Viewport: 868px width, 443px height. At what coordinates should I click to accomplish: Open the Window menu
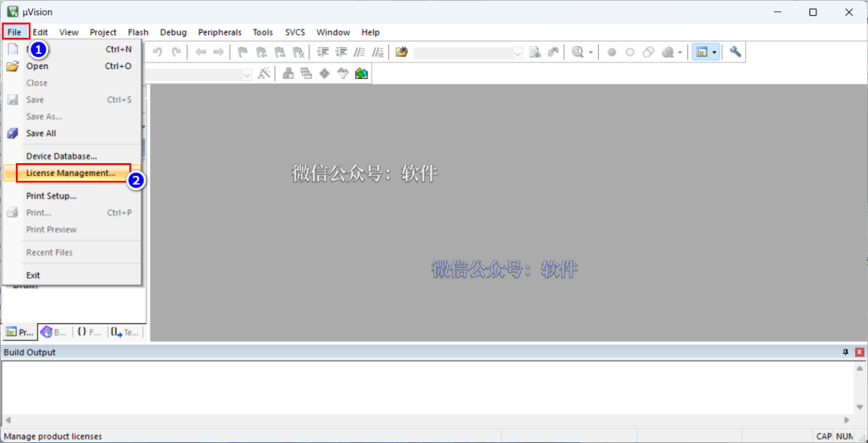point(334,32)
